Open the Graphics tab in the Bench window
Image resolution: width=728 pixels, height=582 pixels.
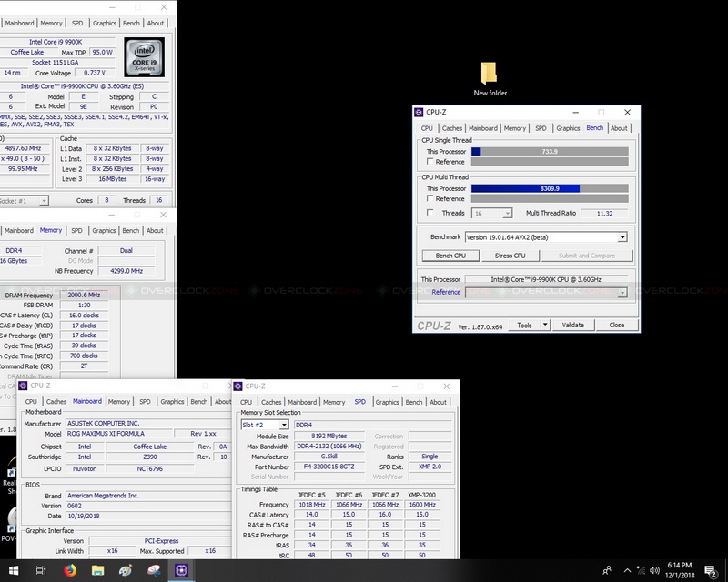(568, 128)
